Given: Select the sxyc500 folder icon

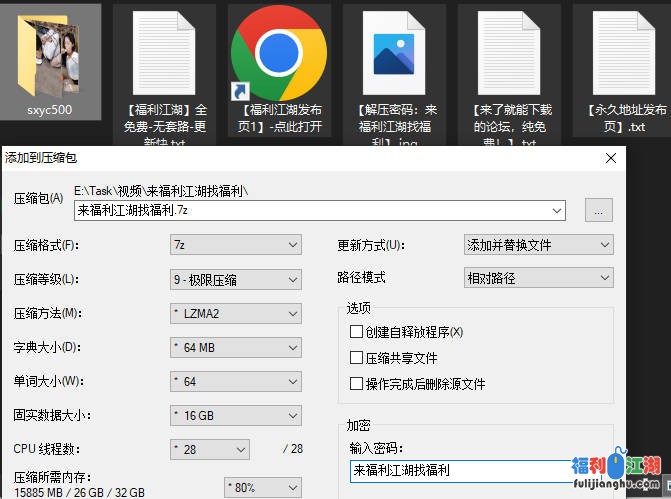Looking at the screenshot, I should pyautogui.click(x=50, y=50).
